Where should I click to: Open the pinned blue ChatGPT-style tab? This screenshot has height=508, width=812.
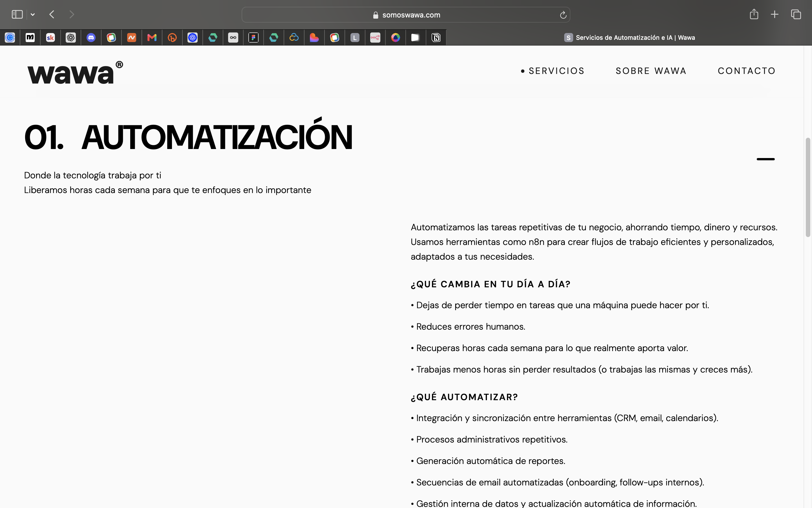click(193, 38)
